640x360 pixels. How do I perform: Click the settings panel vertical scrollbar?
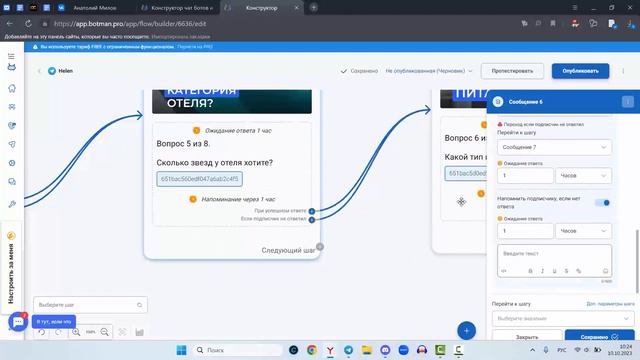(637, 261)
